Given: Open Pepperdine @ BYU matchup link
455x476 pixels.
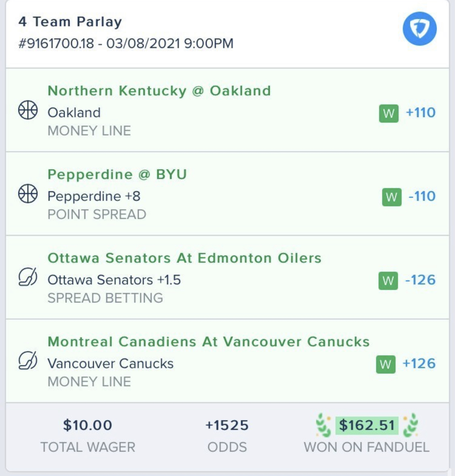Looking at the screenshot, I should (117, 175).
